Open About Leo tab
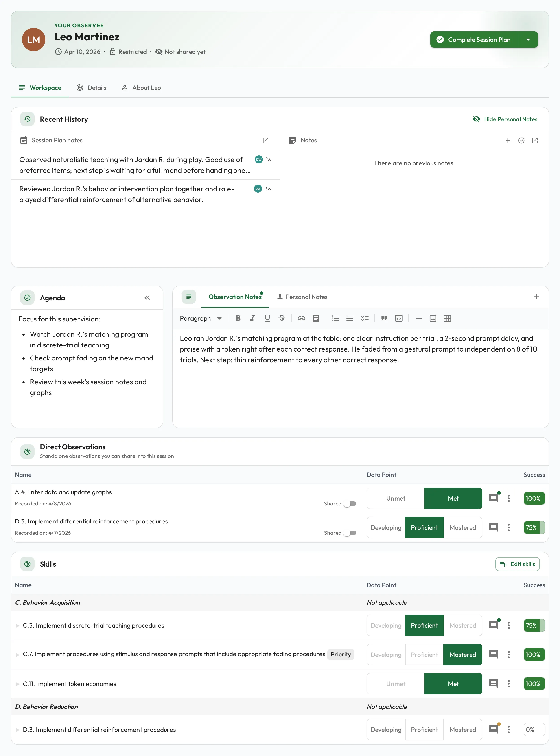 coord(141,88)
